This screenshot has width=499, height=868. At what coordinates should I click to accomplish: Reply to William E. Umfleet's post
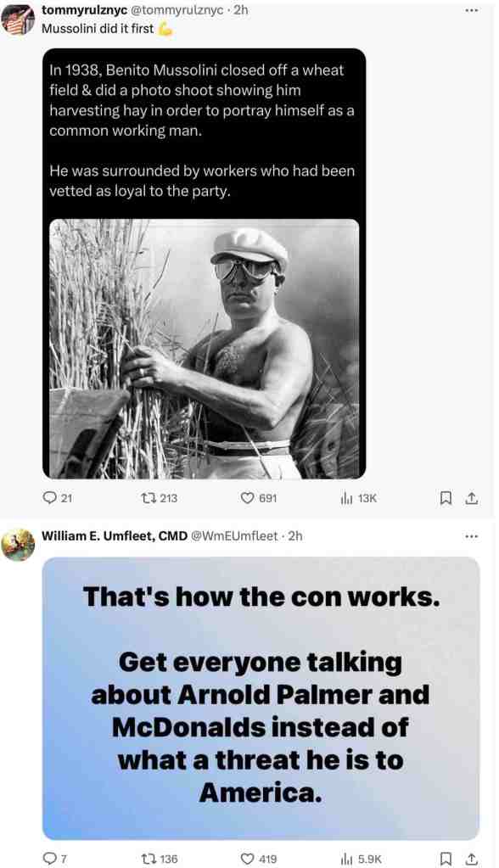coord(55,859)
